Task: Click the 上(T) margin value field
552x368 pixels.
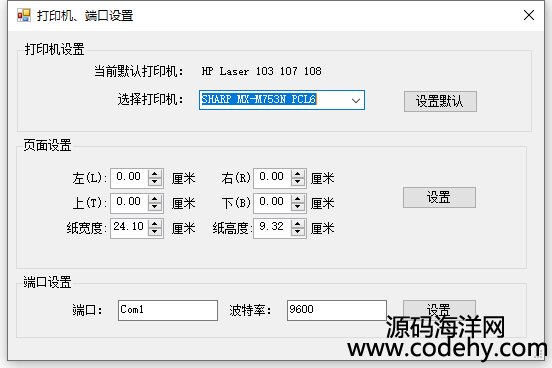Action: [x=129, y=203]
